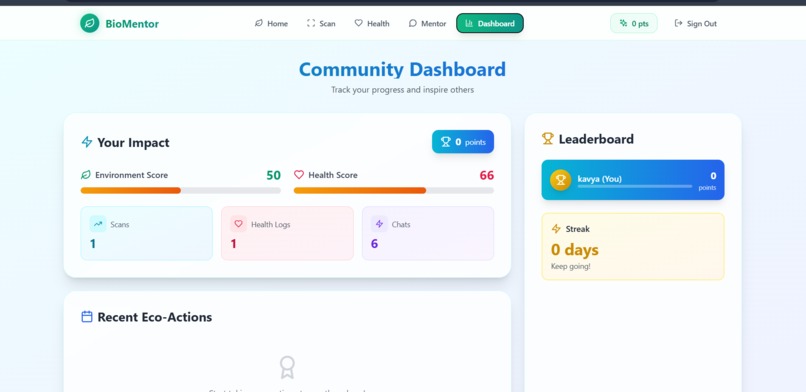Click the trophy icon in points button
The width and height of the screenshot is (806, 392).
click(x=446, y=142)
